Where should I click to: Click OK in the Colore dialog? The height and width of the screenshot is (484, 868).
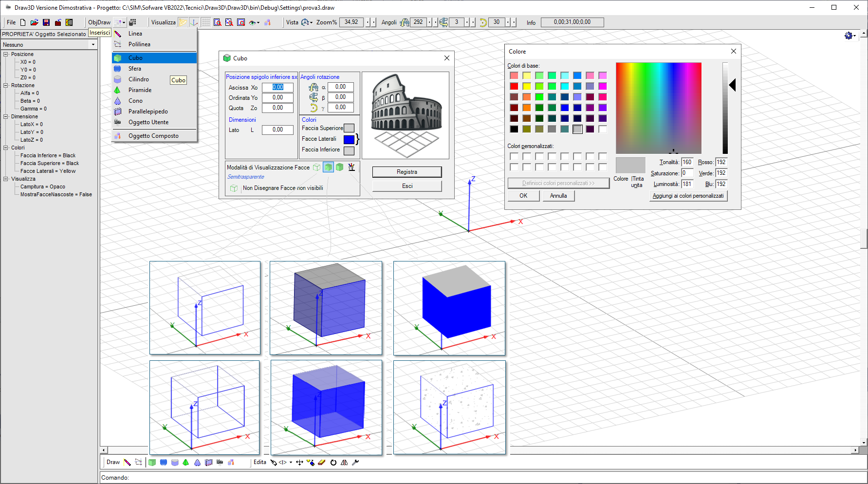[x=523, y=196]
